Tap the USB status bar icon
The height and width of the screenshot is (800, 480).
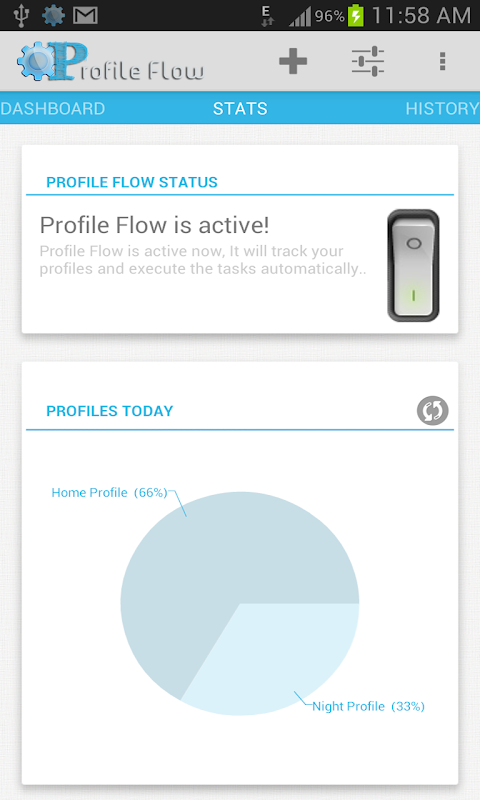tap(21, 15)
